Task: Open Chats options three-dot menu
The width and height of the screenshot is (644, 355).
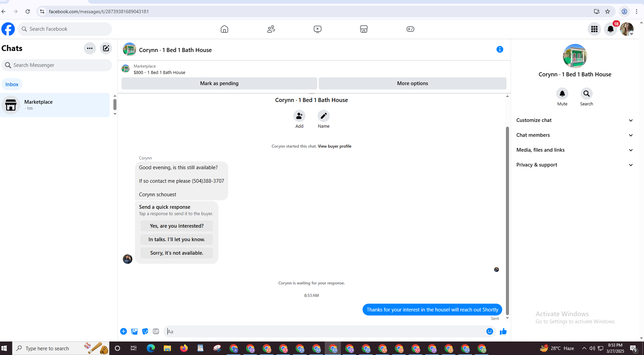Action: coord(90,48)
